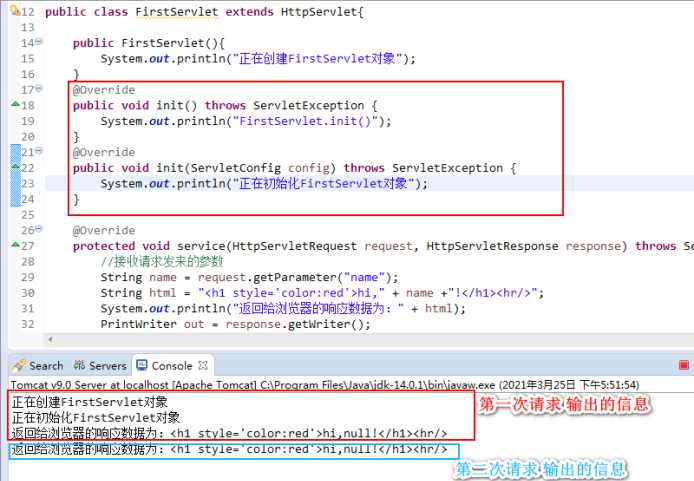Click the "FirstServlet.init()" string on line 19
694x481 pixels.
point(305,121)
